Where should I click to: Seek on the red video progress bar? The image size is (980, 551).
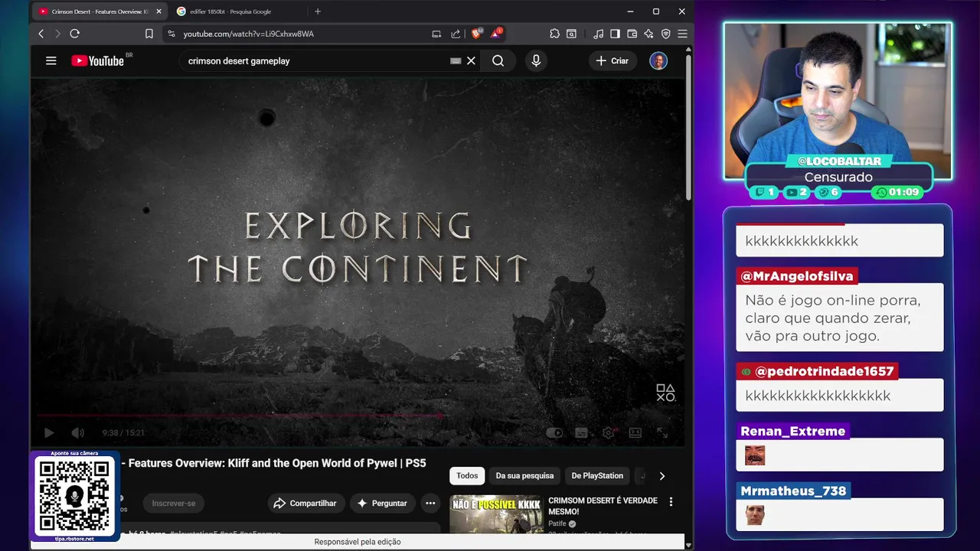358,416
